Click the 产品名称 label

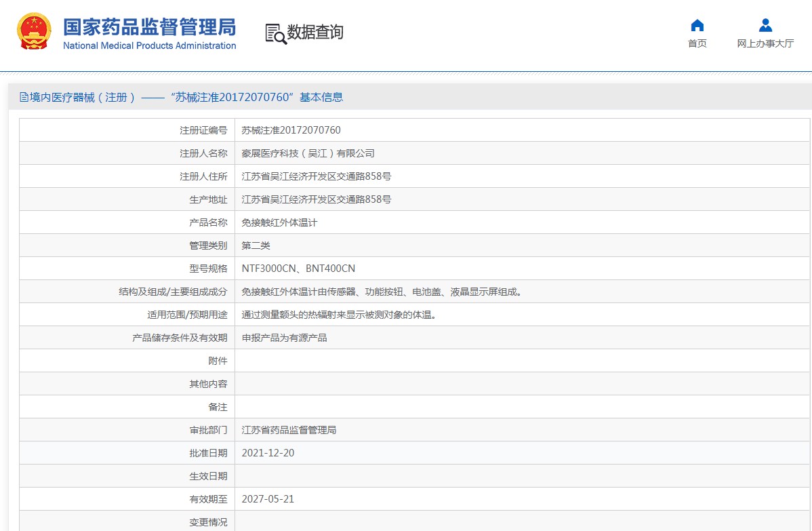208,222
